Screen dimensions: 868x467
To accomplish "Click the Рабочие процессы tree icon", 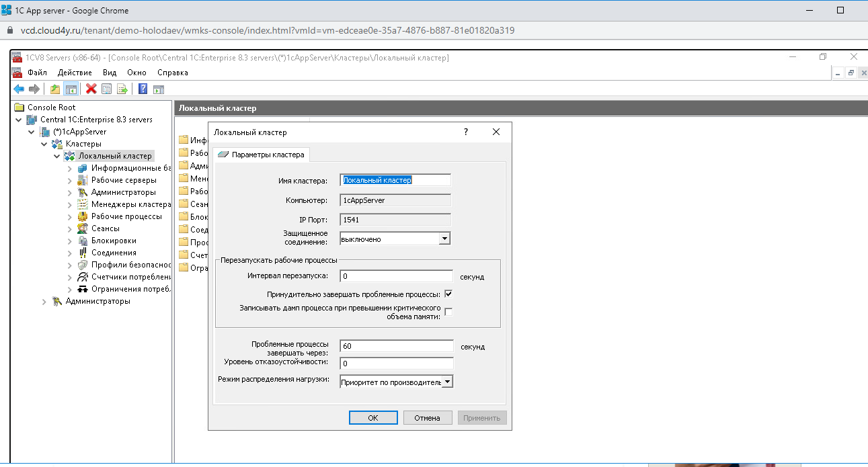I will coord(83,216).
